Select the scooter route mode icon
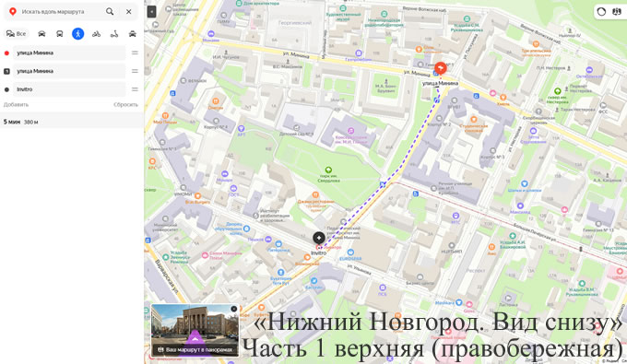This screenshot has height=364, width=627. point(114,34)
